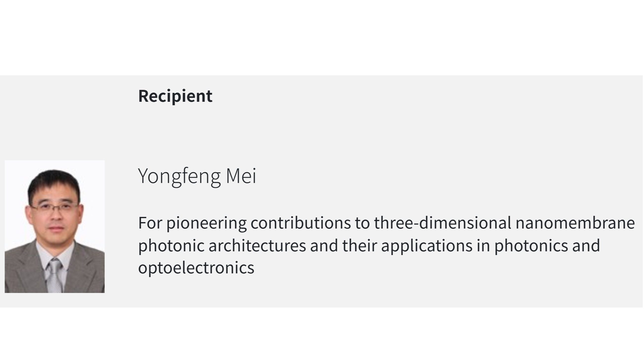
Task: Click the word pioneering in the citation
Action: (206, 223)
